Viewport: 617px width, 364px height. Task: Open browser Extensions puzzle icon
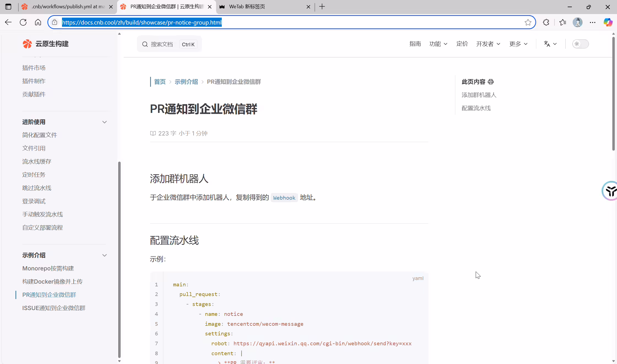click(x=546, y=22)
